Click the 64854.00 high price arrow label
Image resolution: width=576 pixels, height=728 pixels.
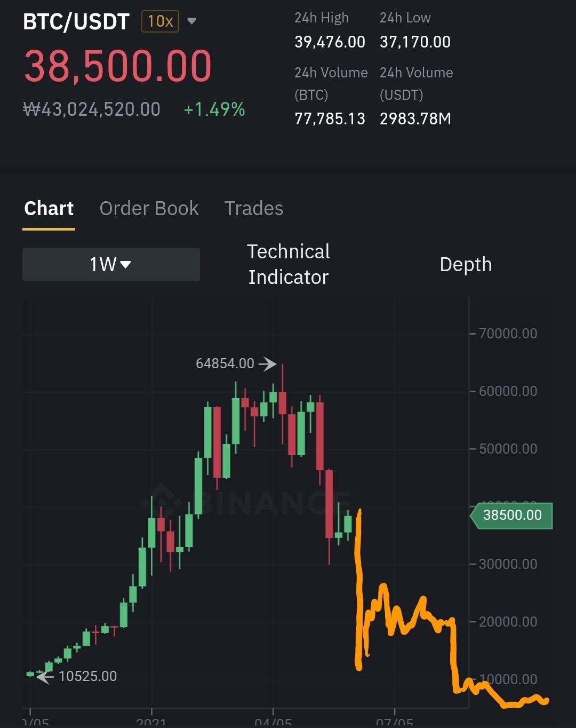point(235,363)
